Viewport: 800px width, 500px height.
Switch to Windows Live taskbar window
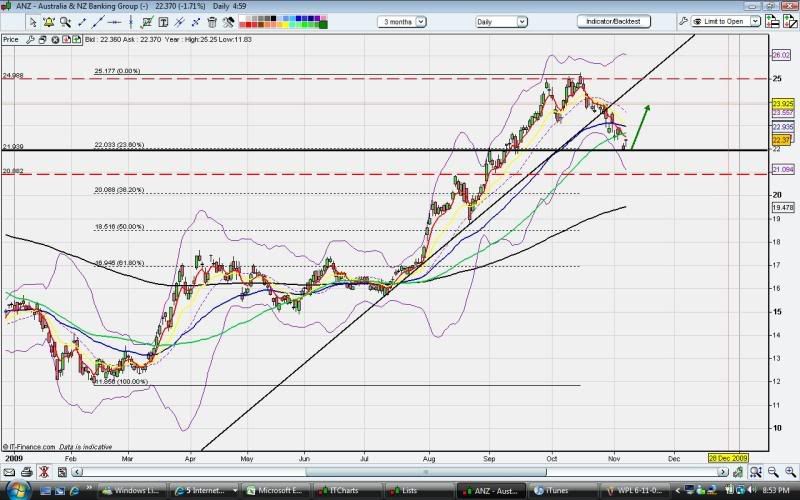pos(131,491)
